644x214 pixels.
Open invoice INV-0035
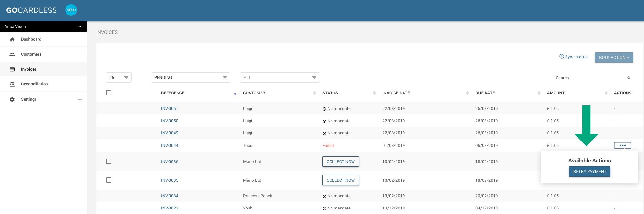(169, 180)
